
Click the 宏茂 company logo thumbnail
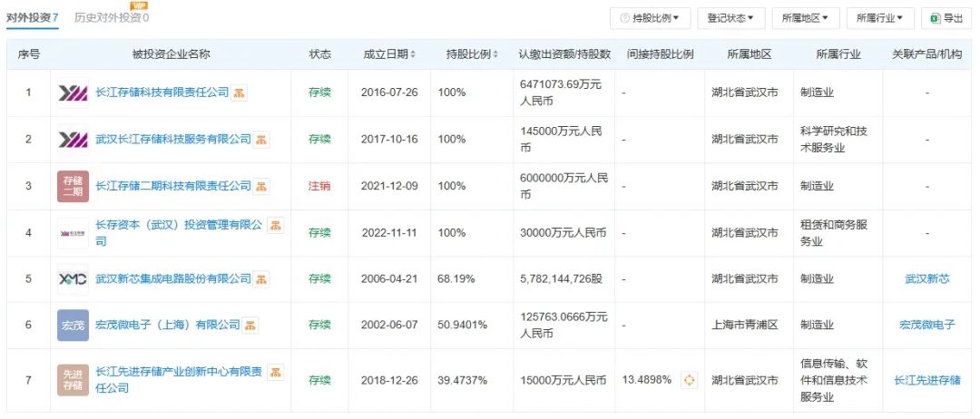pos(73,325)
